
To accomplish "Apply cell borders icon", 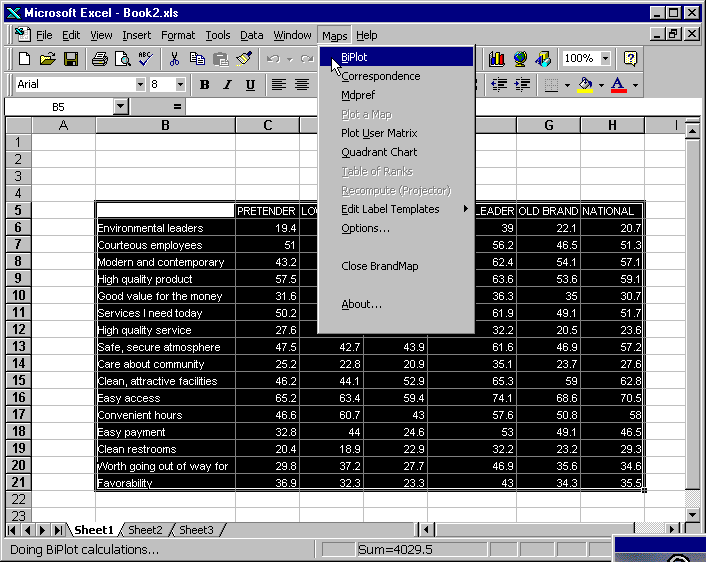I will pyautogui.click(x=551, y=85).
